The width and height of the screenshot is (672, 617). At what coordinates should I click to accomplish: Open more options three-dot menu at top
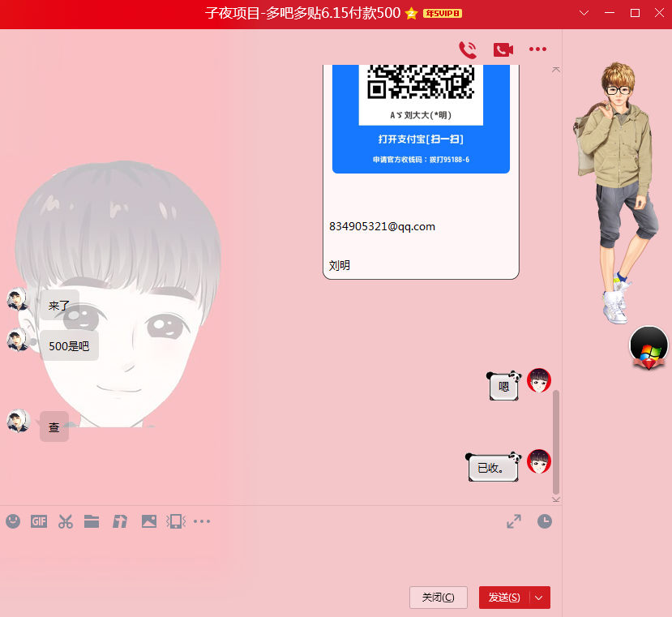click(537, 49)
